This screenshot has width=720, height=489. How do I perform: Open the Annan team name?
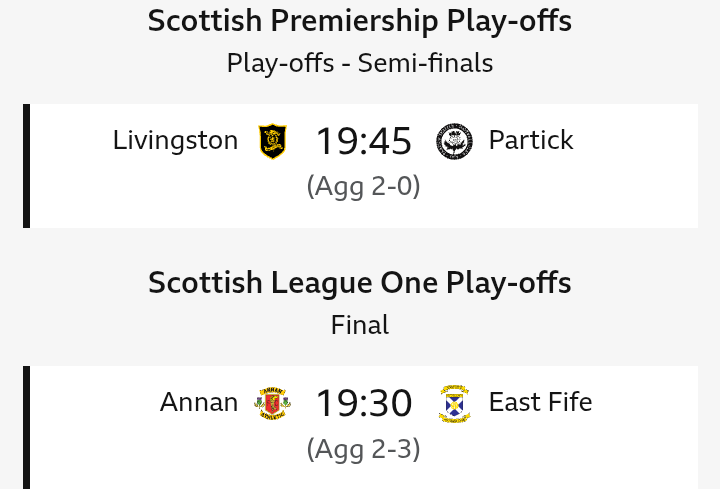click(x=199, y=402)
